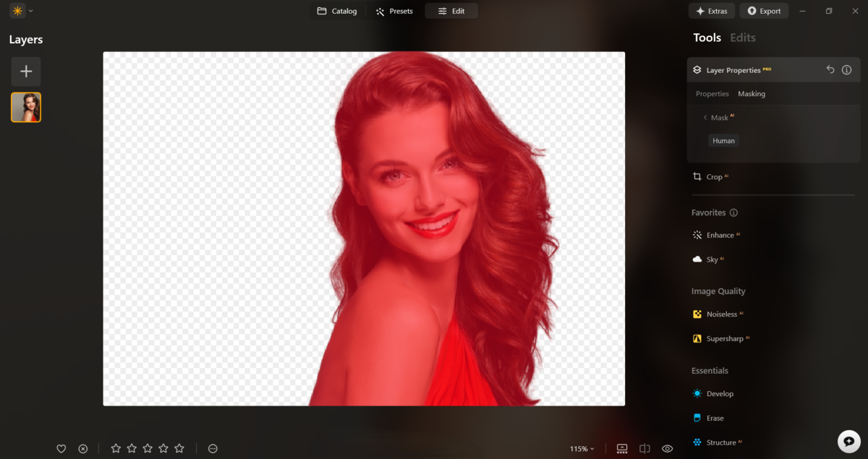Click the Human mask button
Image resolution: width=868 pixels, height=459 pixels.
723,140
